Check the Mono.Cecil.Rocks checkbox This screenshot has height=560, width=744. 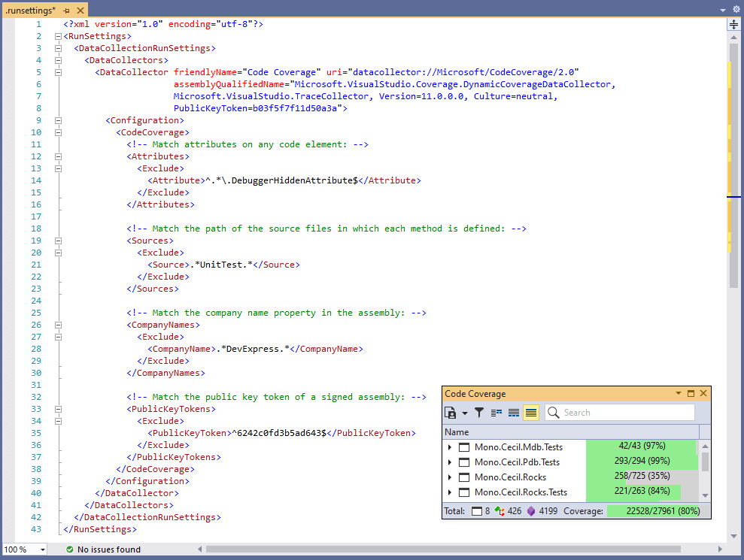tap(464, 477)
